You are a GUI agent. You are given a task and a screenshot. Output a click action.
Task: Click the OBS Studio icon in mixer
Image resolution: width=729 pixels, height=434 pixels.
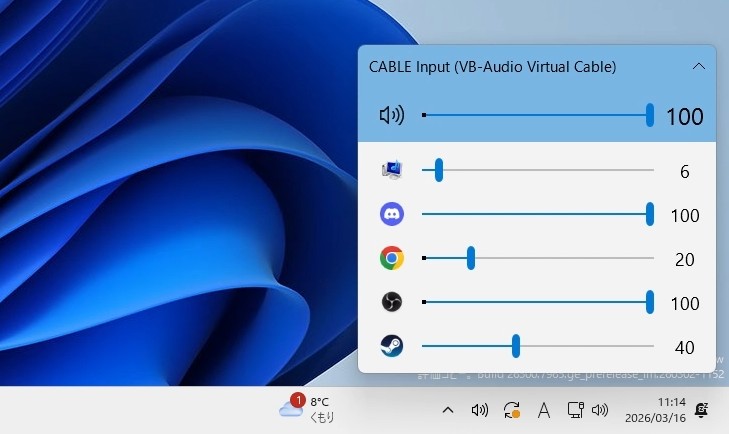[391, 302]
